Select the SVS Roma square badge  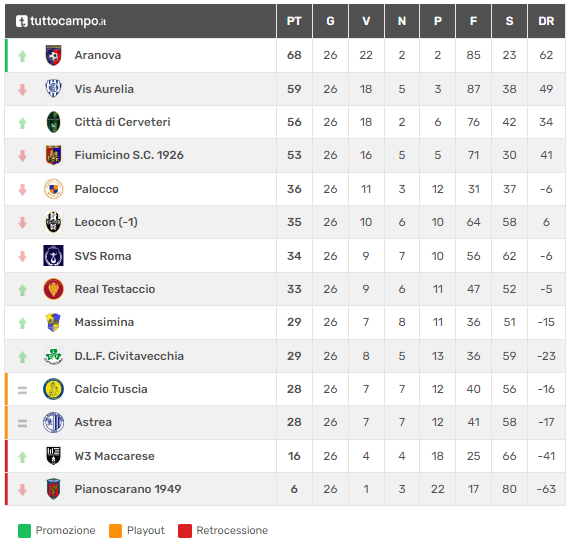click(x=53, y=256)
